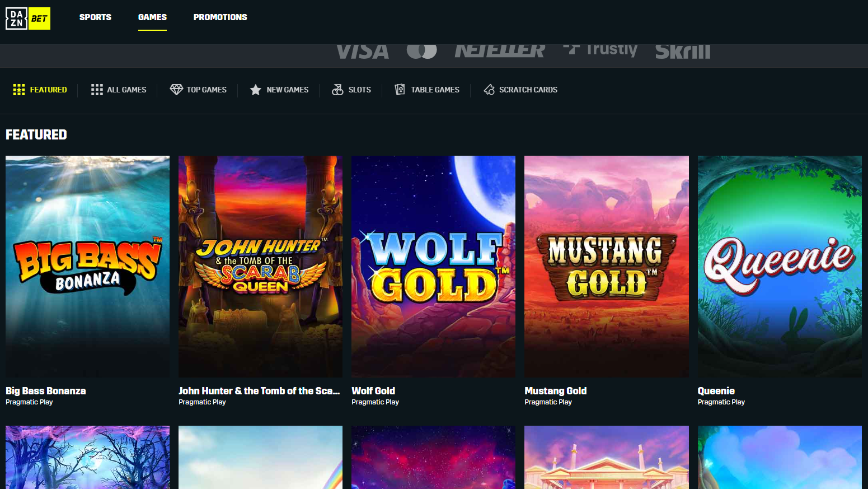This screenshot has height=489, width=868.
Task: Open Table Games using its card icon
Action: click(x=400, y=89)
